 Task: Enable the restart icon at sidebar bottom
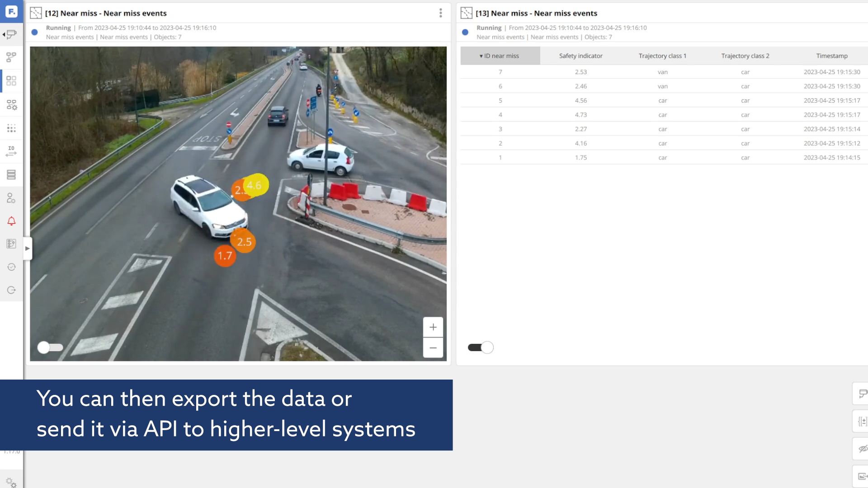[11, 290]
